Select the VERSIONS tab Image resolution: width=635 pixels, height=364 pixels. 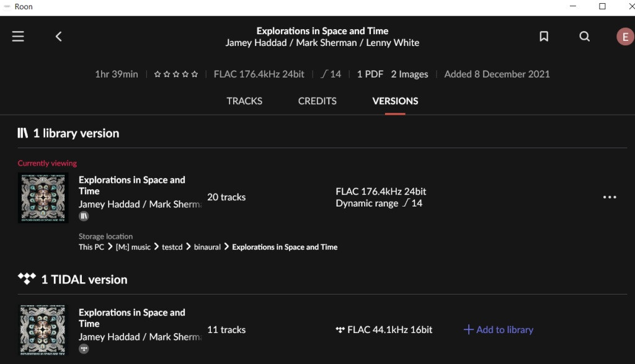395,101
